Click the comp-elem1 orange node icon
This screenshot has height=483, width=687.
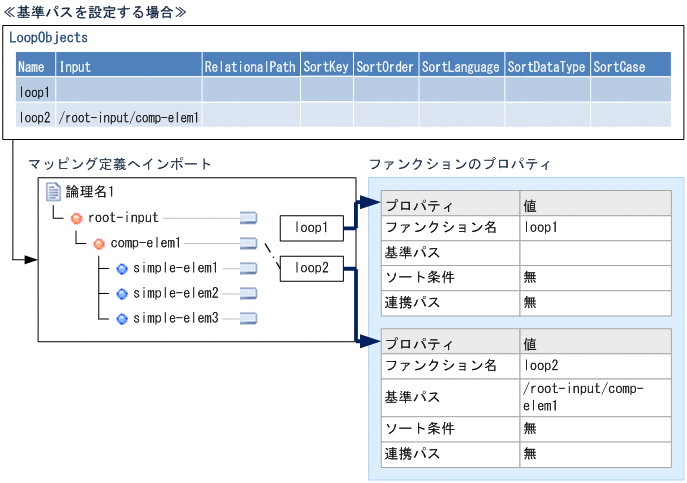point(98,243)
